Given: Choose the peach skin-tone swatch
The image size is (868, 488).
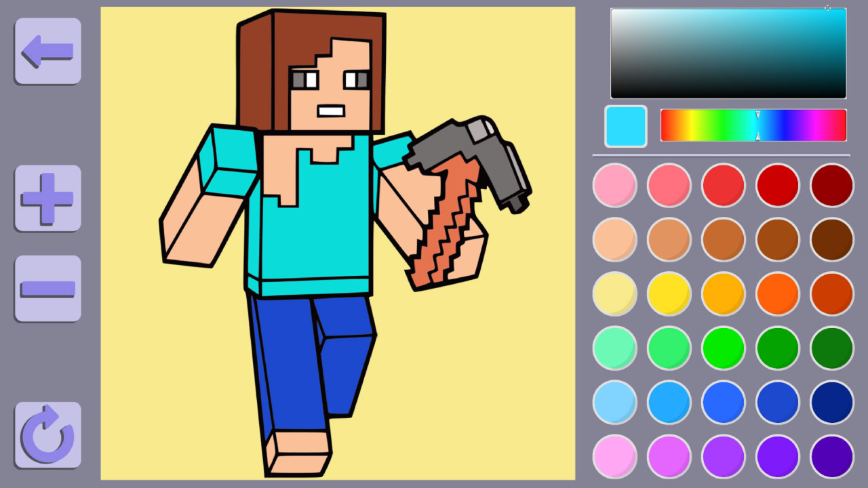Looking at the screenshot, I should click(x=614, y=239).
